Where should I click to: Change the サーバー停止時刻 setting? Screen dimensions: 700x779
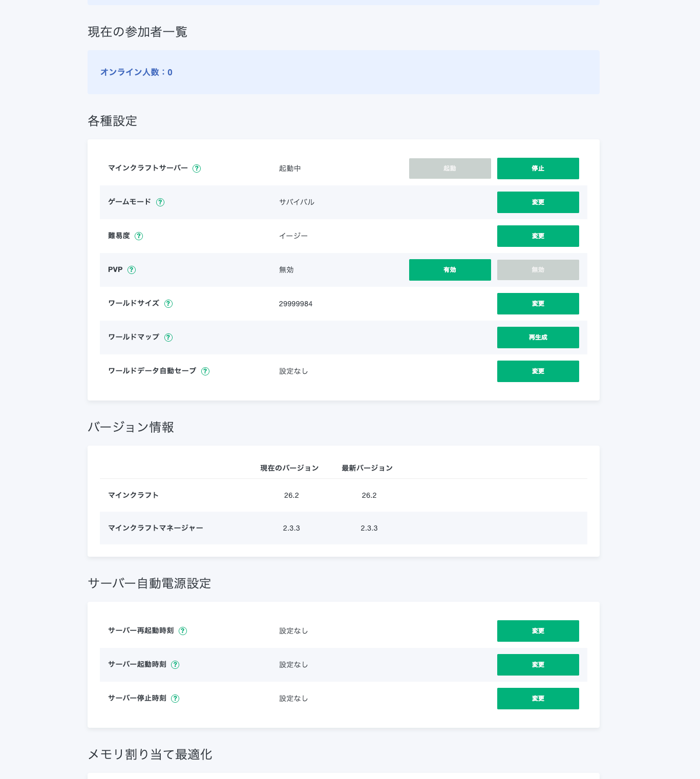click(x=538, y=699)
